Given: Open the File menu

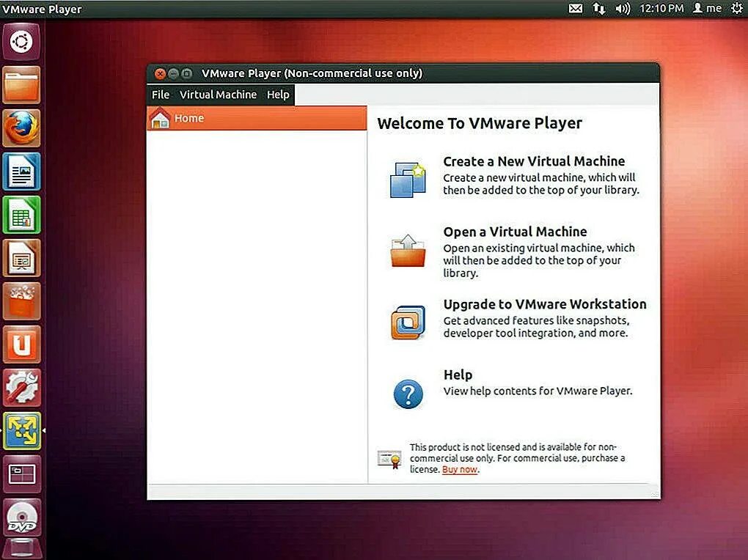Looking at the screenshot, I should click(x=161, y=95).
